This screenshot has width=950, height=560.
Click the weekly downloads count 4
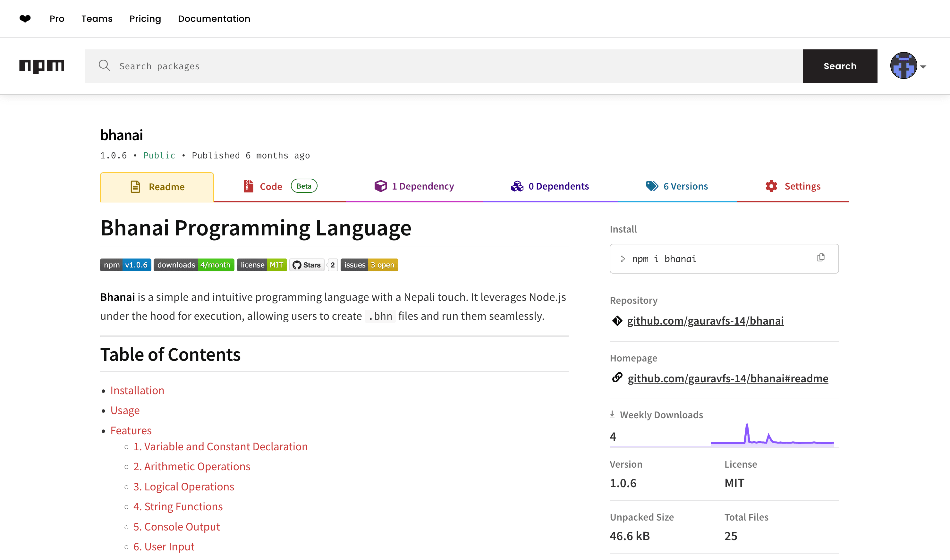[613, 437]
